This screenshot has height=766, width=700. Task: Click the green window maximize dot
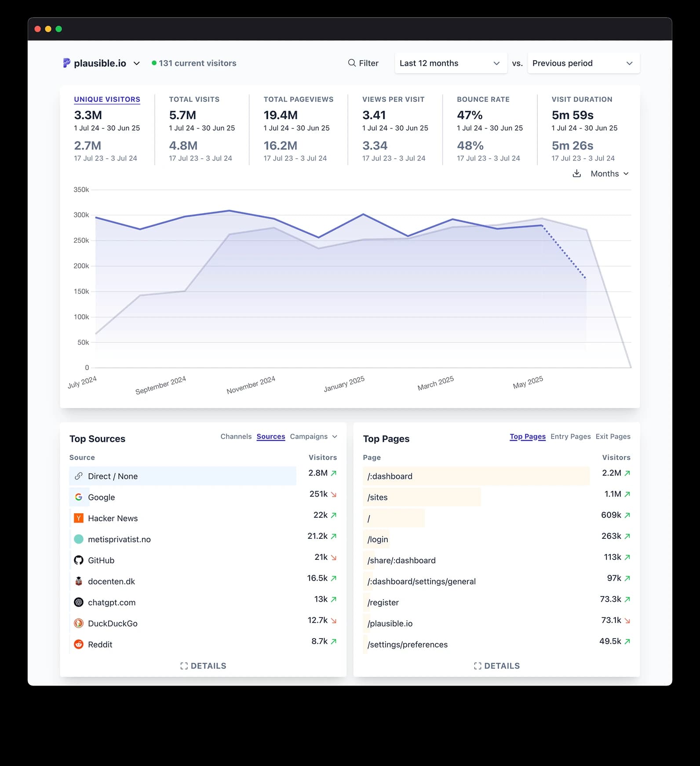[59, 29]
